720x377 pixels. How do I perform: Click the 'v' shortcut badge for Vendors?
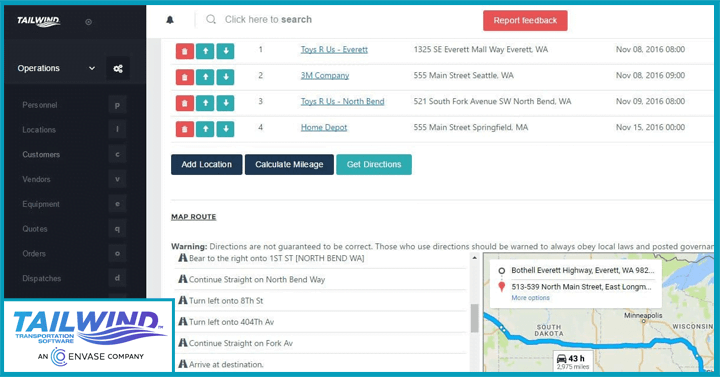pyautogui.click(x=117, y=180)
